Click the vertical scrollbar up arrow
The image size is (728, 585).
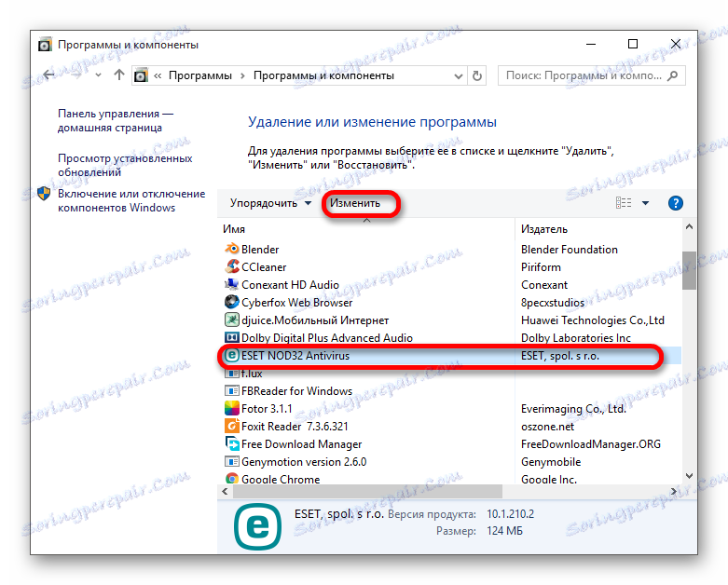[x=689, y=227]
